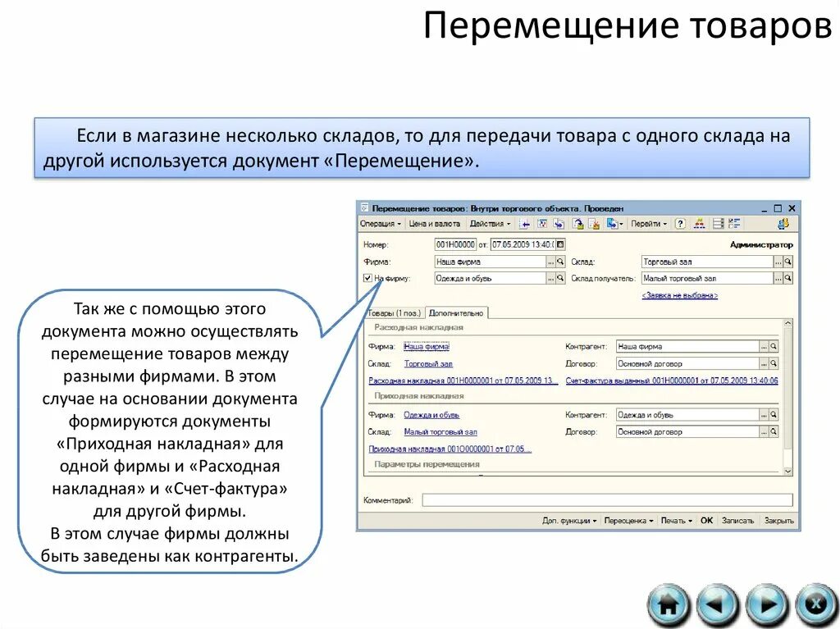Click the scrollbar down arrow in Дополнительно panel
The image size is (840, 629).
click(788, 472)
